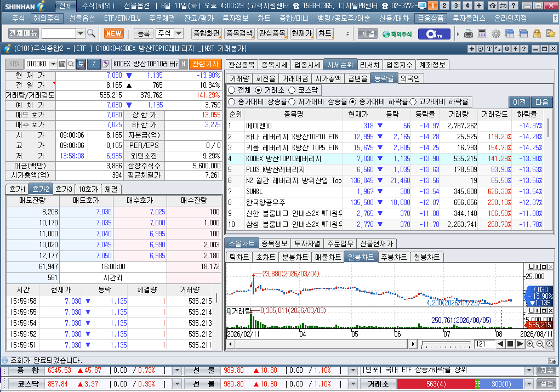
Task: Click the auto-fit zoom icon on chart
Action: click(550, 344)
